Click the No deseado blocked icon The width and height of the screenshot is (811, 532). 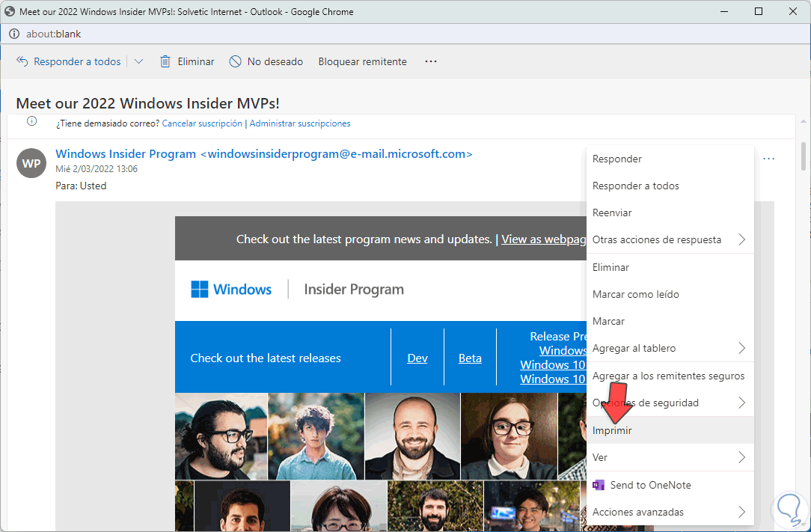click(235, 61)
